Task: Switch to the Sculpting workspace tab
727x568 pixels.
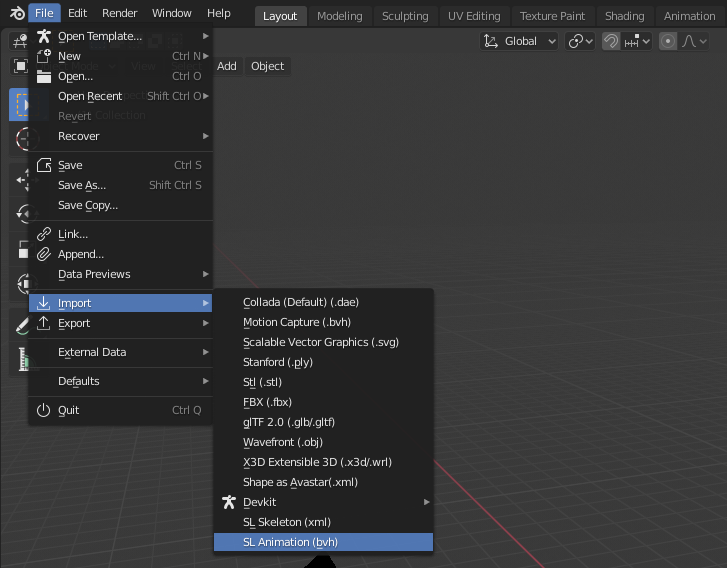Action: [x=405, y=16]
